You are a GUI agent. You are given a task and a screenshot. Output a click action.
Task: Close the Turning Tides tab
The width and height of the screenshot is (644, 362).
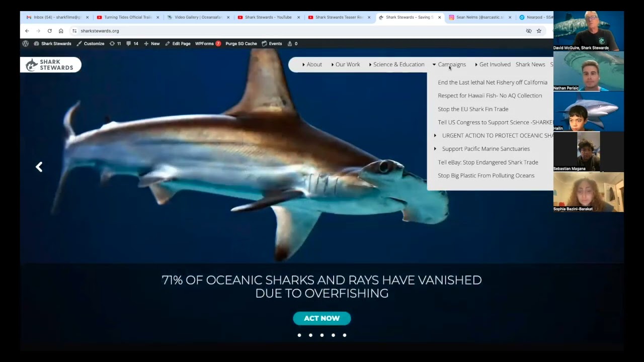coord(157,17)
